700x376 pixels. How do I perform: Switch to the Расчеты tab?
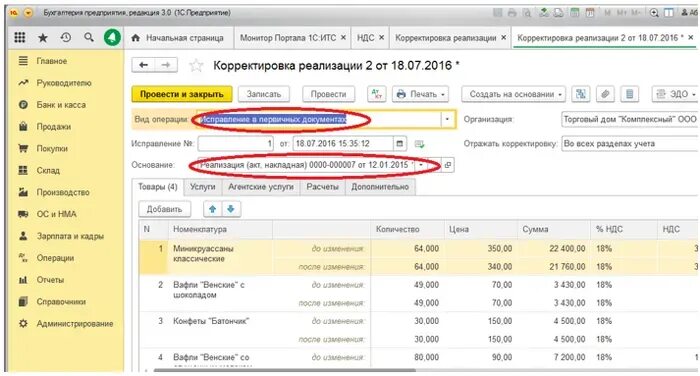pyautogui.click(x=322, y=187)
